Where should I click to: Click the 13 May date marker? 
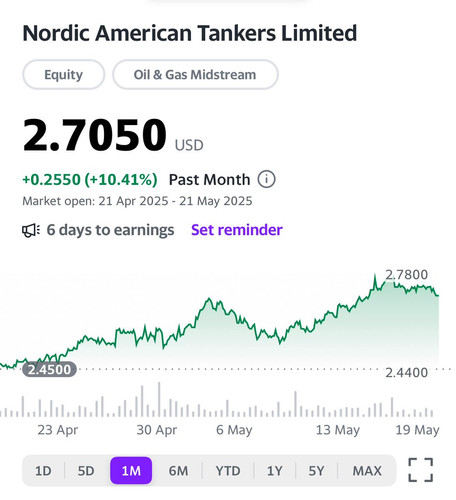pos(338,430)
